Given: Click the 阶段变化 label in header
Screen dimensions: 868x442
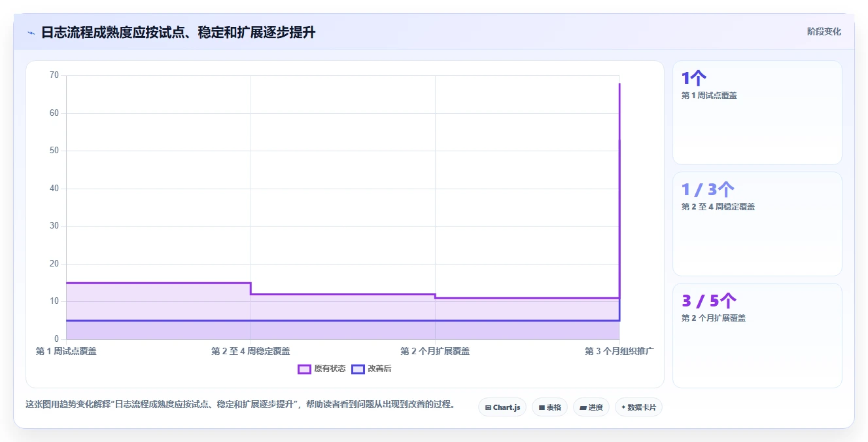Looking at the screenshot, I should (x=824, y=31).
